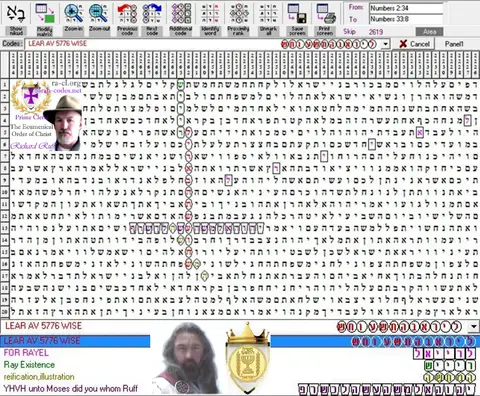
Task: Click the Show nikud icon
Action: (16, 13)
